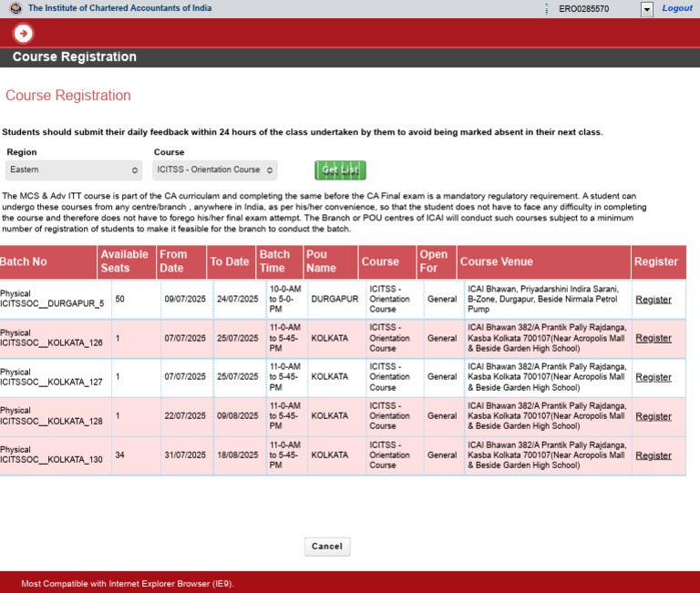Click the To Date column header
Image resolution: width=700 pixels, height=593 pixels.
(231, 261)
